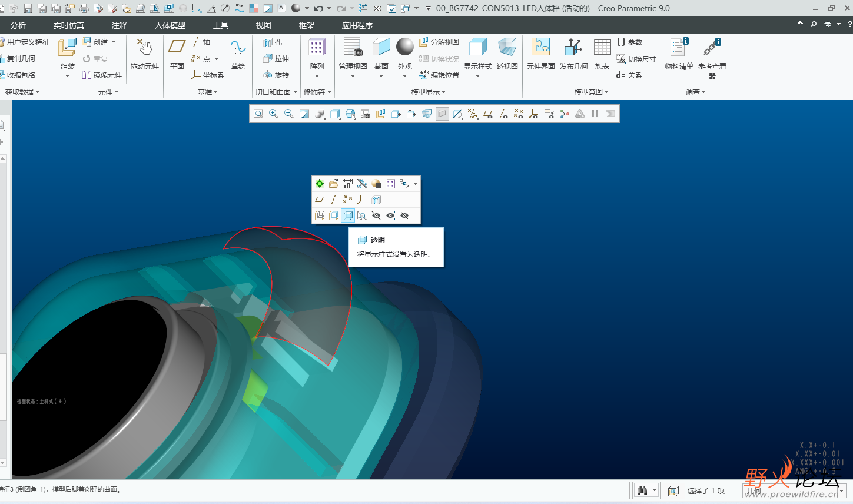
Task: Click the 轴 axis button
Action: point(201,42)
